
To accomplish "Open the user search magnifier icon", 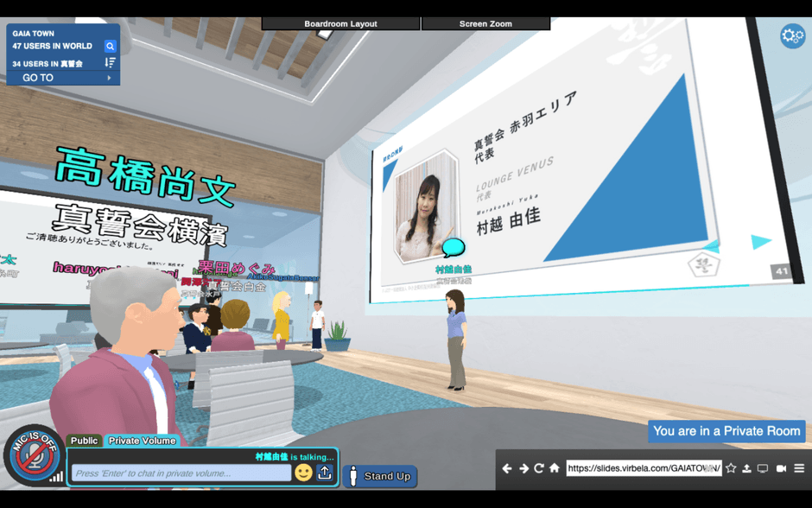I will tap(110, 47).
